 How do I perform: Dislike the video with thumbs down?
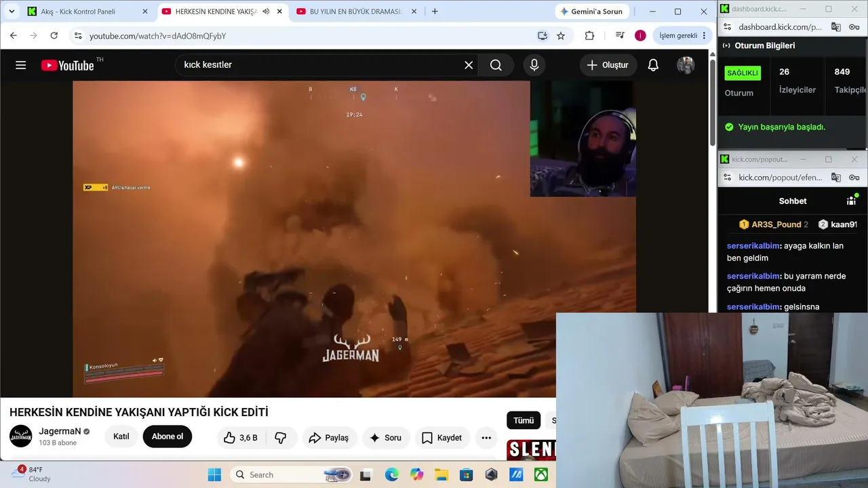(281, 438)
